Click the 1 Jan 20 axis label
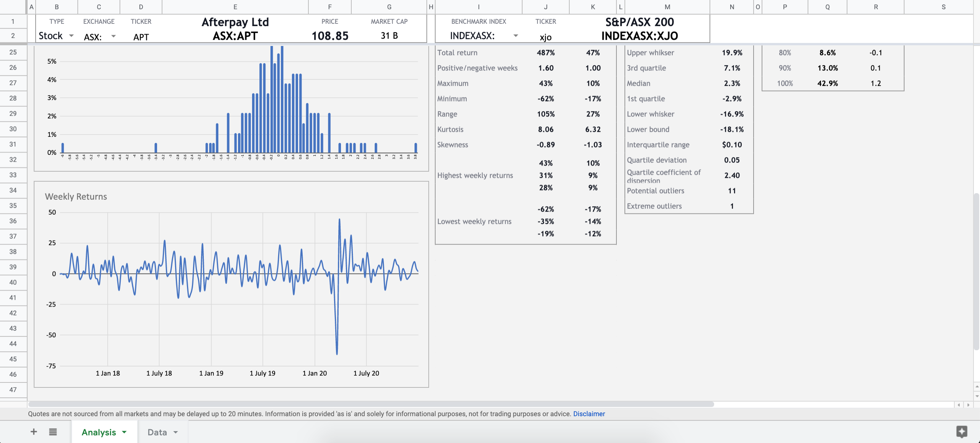980x443 pixels. pyautogui.click(x=315, y=373)
